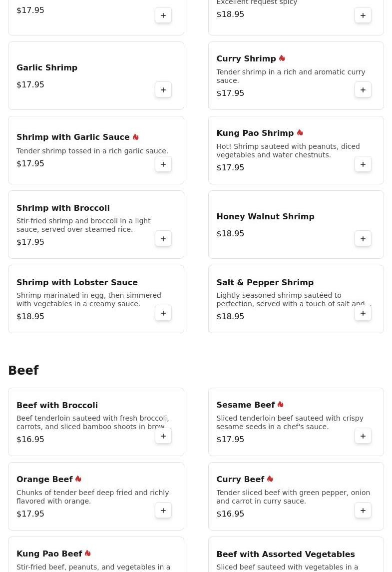Add Shrimp with Lobster Sauce item
The image size is (392, 572).
(x=163, y=313)
